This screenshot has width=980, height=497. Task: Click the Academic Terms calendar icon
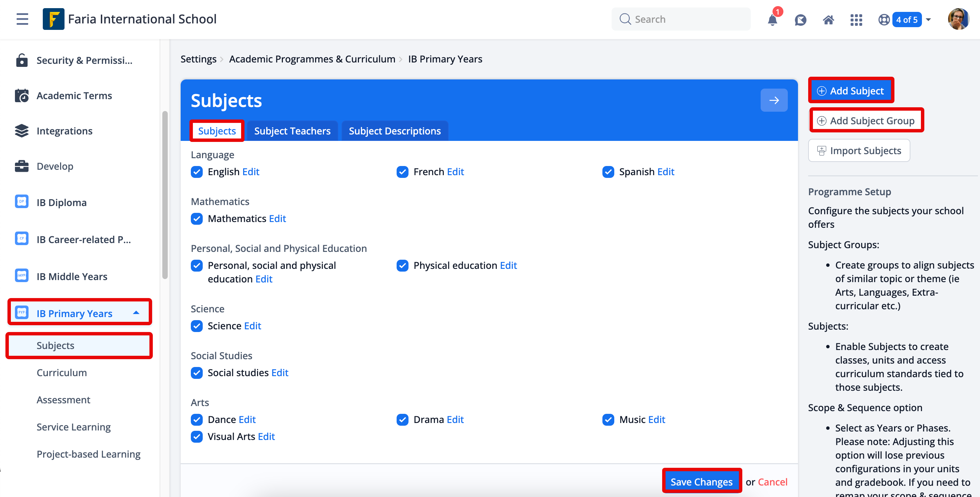pyautogui.click(x=22, y=95)
